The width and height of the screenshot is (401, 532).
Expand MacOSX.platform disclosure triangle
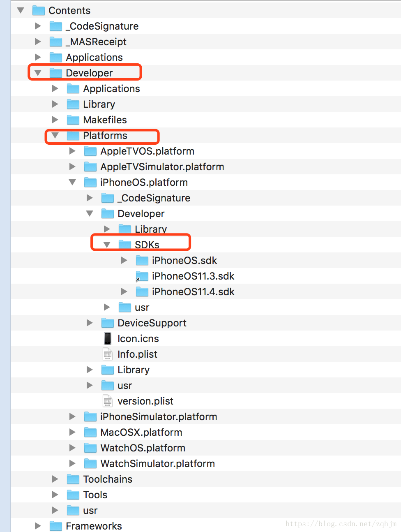pos(72,432)
